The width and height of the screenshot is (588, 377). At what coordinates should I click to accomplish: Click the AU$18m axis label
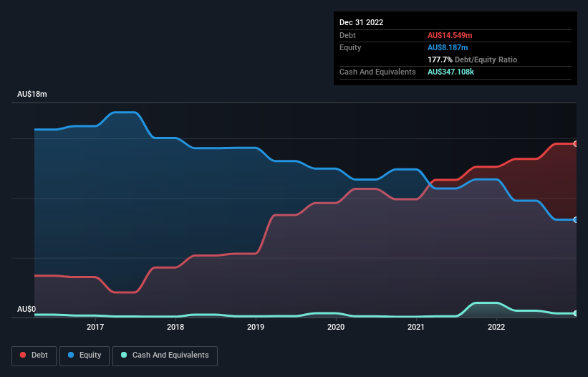click(32, 94)
